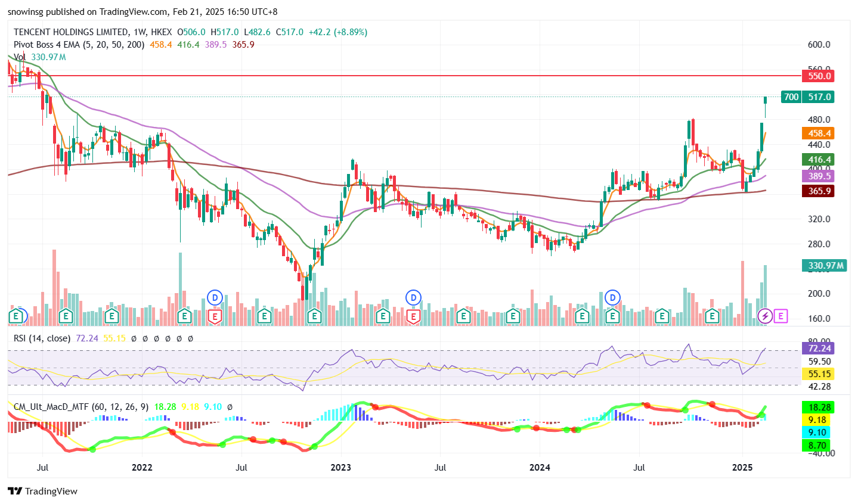Click the 600.0 price axis label
Viewport: 858px width, 504px height.
(819, 45)
